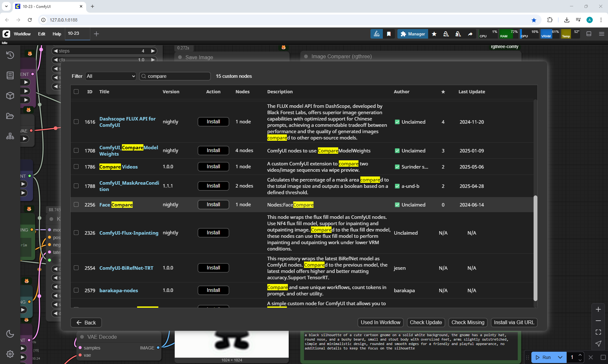Toggle bottom panel icon in top bar
This screenshot has height=364, width=608.
pyautogui.click(x=589, y=34)
